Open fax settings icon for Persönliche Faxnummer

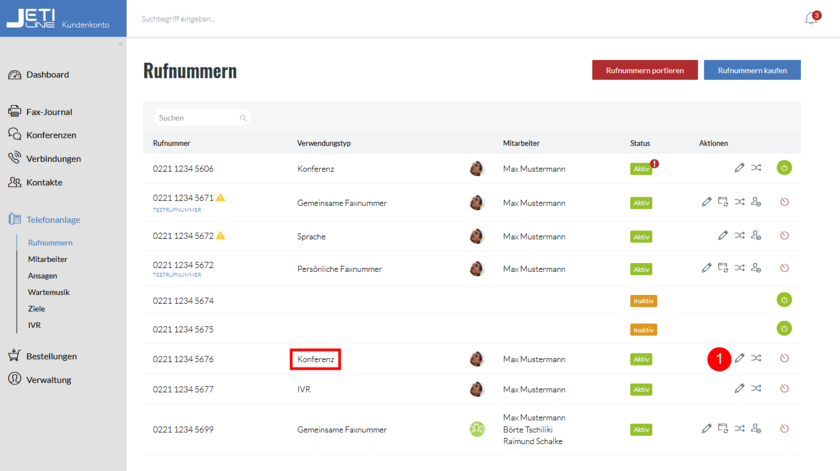point(723,268)
